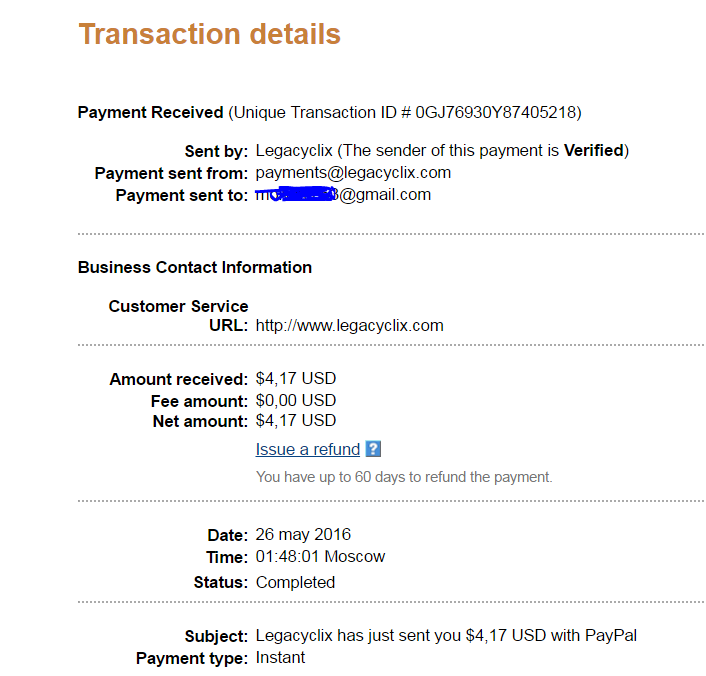This screenshot has width=706, height=676.
Task: Click the Payment Received label
Action: (x=150, y=112)
